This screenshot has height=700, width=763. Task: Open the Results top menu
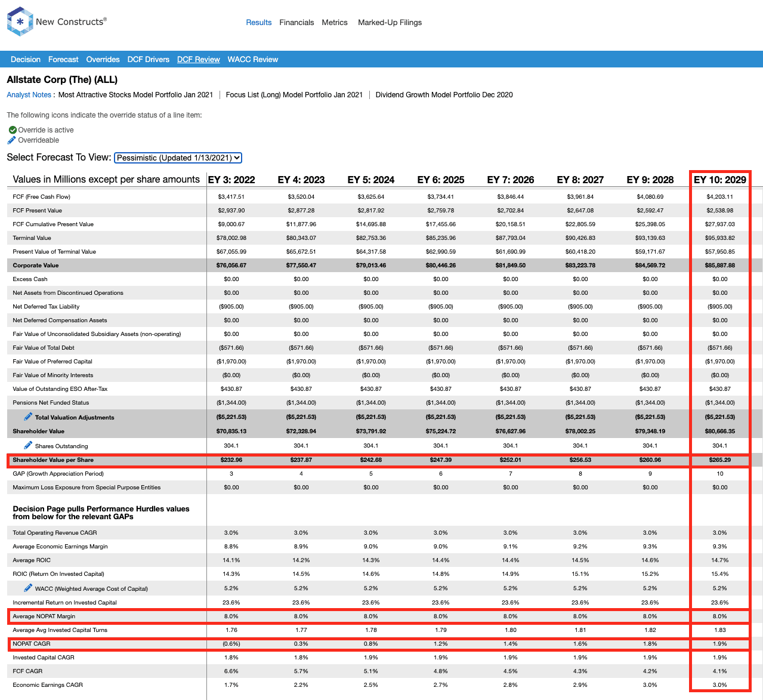[259, 23]
